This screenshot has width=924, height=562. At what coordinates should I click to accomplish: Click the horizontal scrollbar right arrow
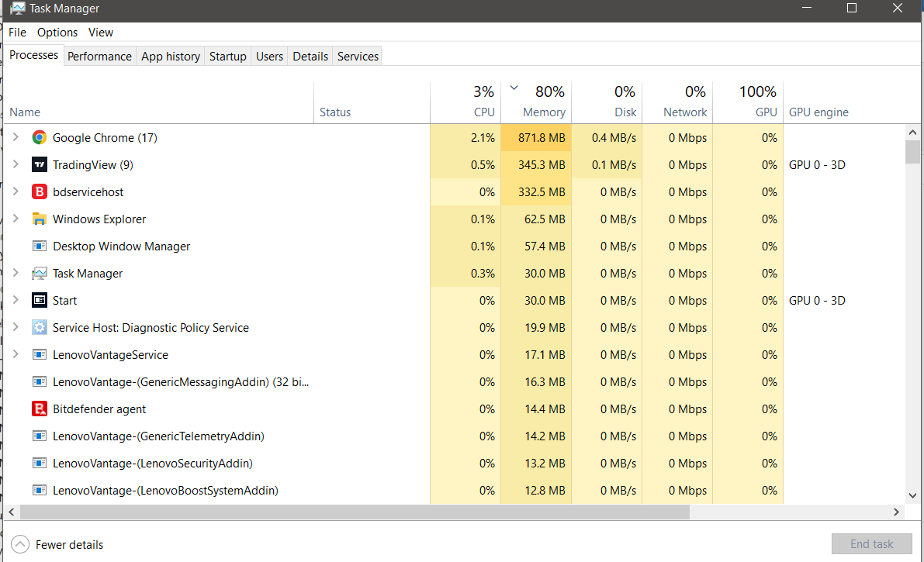pyautogui.click(x=896, y=512)
